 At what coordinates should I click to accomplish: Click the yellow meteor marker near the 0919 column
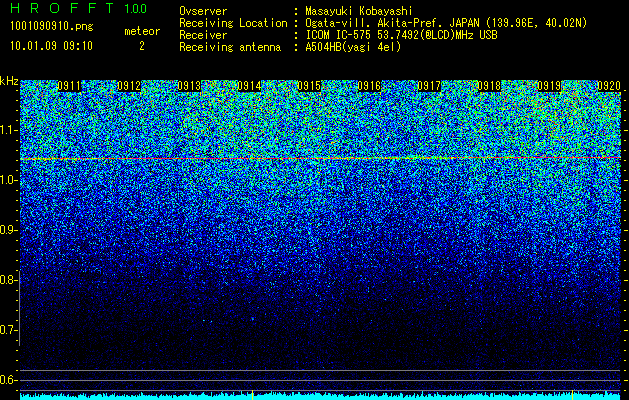coord(572,395)
